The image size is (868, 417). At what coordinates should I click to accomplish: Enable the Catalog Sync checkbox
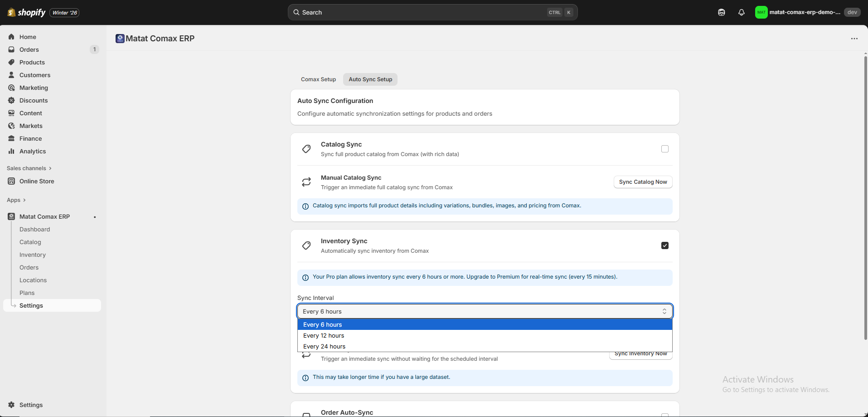click(x=664, y=149)
